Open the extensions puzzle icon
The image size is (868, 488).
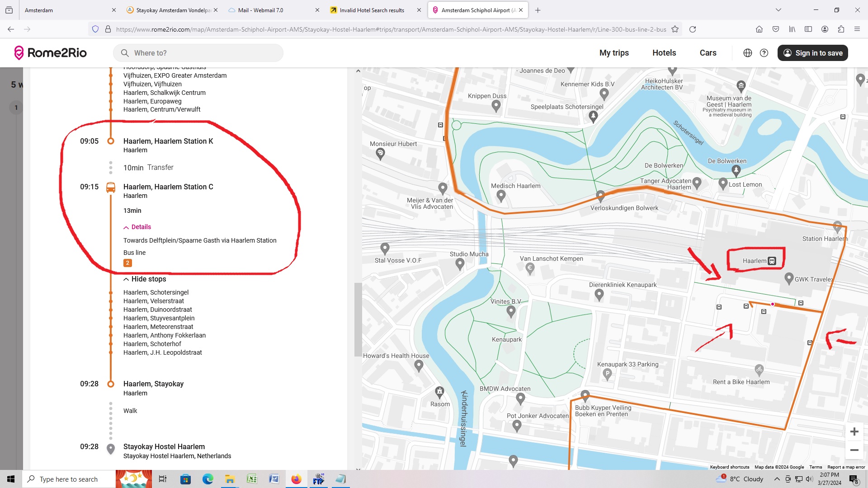click(841, 29)
